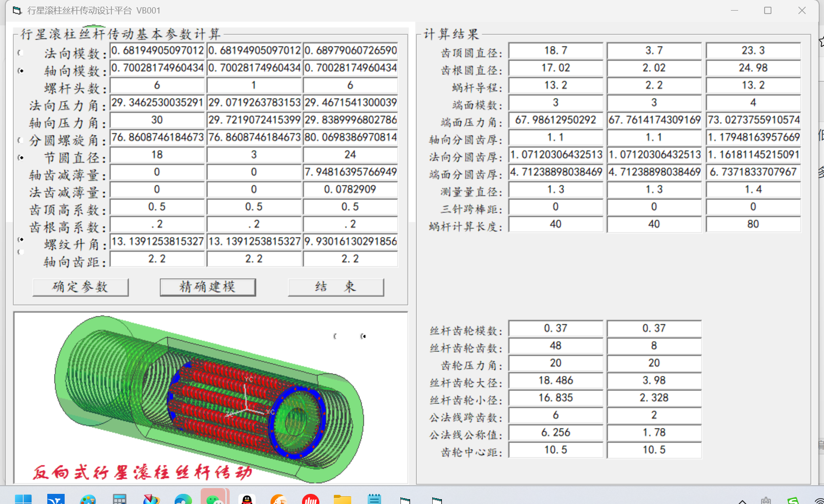
Task: Click 公法线跨齿数 field with value 6
Action: 556,415
